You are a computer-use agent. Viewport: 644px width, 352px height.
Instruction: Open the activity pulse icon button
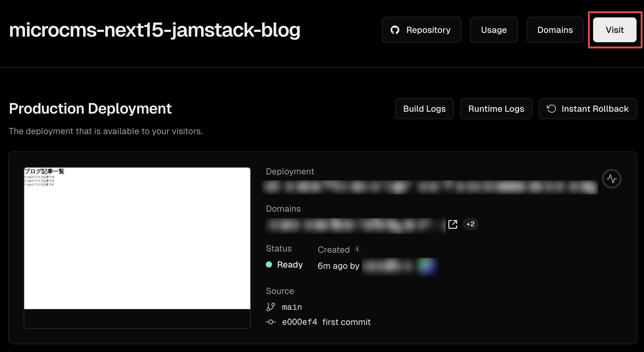611,179
